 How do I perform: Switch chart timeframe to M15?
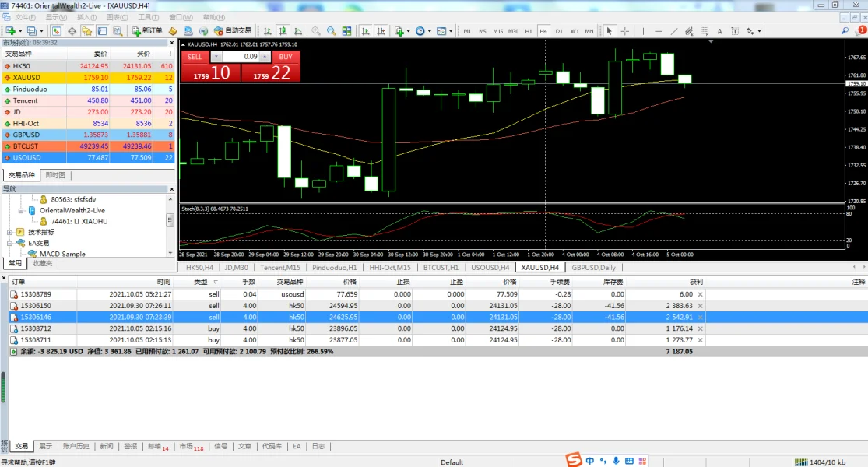pyautogui.click(x=497, y=31)
